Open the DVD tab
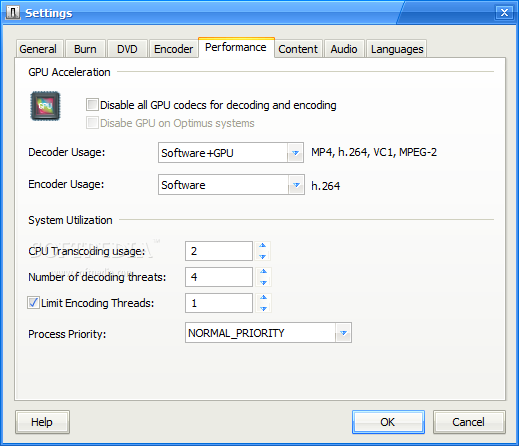The height and width of the screenshot is (446, 519). tap(127, 49)
